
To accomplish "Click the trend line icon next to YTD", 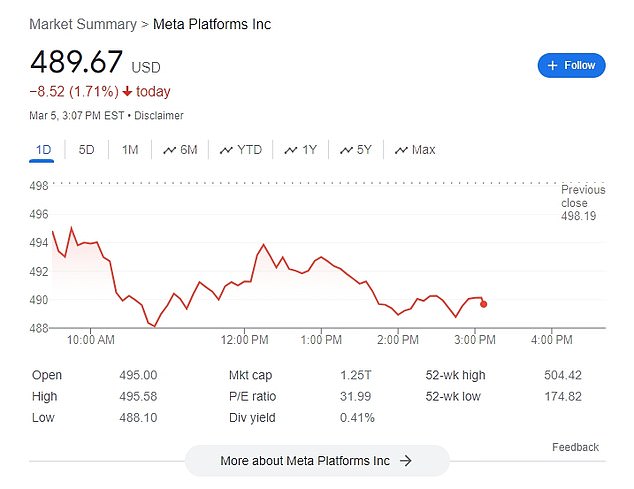I will coord(226,150).
